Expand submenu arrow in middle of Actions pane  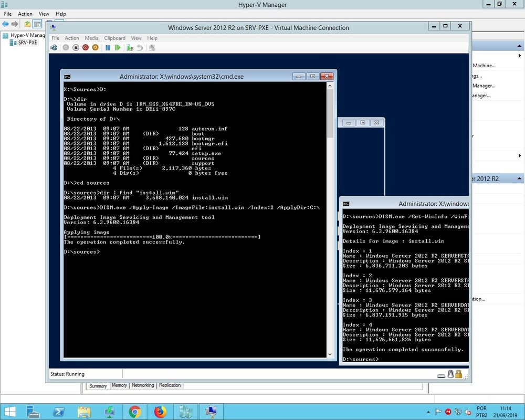pos(520,156)
